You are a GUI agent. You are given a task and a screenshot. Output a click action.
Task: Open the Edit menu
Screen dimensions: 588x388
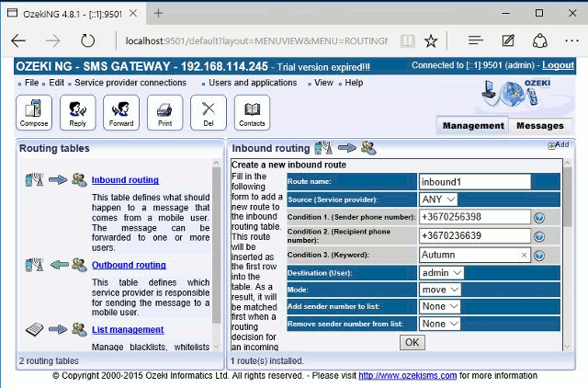(56, 83)
